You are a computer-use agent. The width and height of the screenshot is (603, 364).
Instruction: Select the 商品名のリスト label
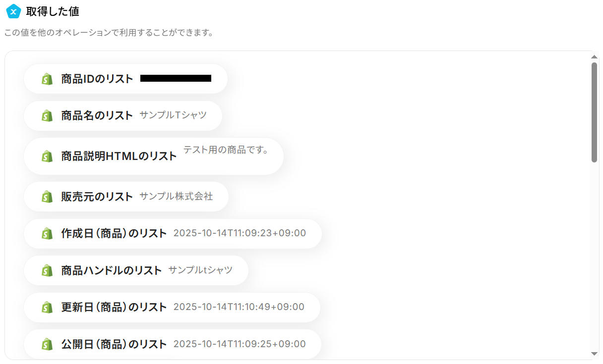(97, 116)
